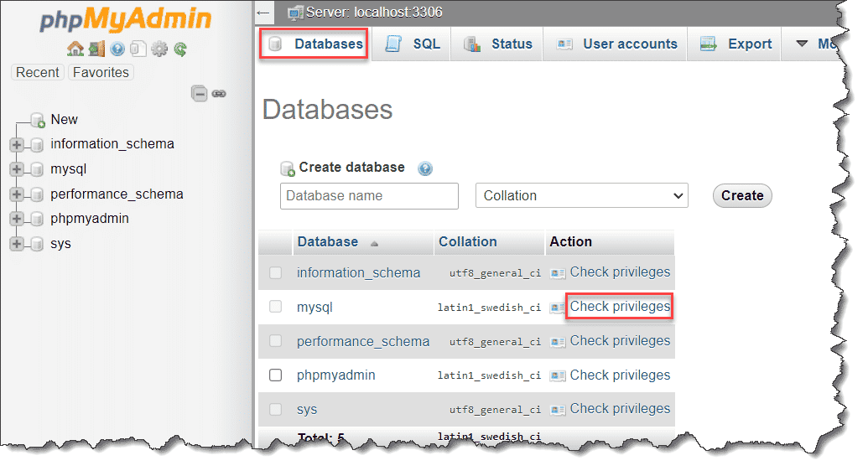Click the server icon in breadcrumb
Screen dimensions: 868x471
click(x=295, y=13)
